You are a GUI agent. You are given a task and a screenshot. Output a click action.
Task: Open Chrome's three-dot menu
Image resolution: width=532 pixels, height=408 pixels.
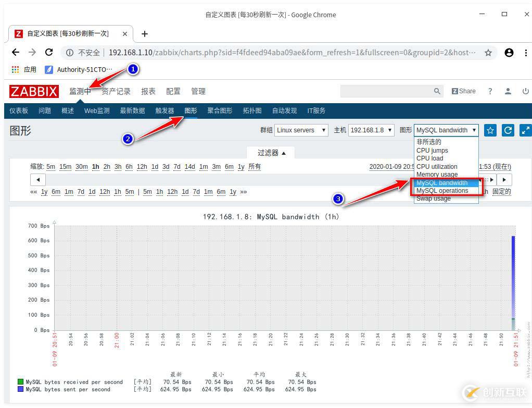click(x=526, y=53)
